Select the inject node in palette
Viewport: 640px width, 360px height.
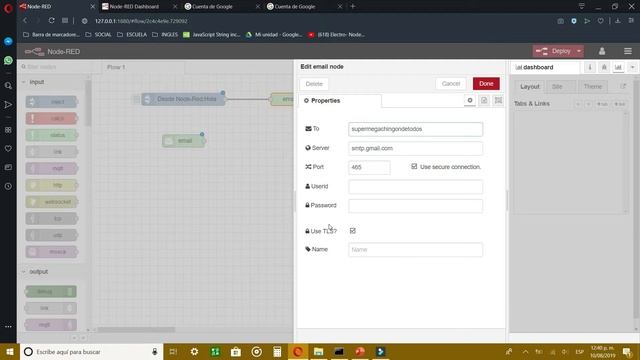click(x=51, y=102)
